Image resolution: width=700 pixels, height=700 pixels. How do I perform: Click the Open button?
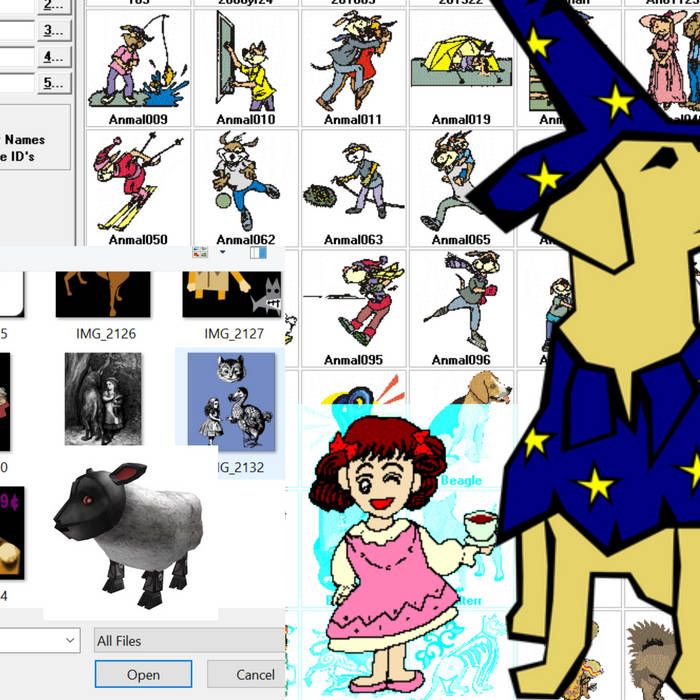143,674
